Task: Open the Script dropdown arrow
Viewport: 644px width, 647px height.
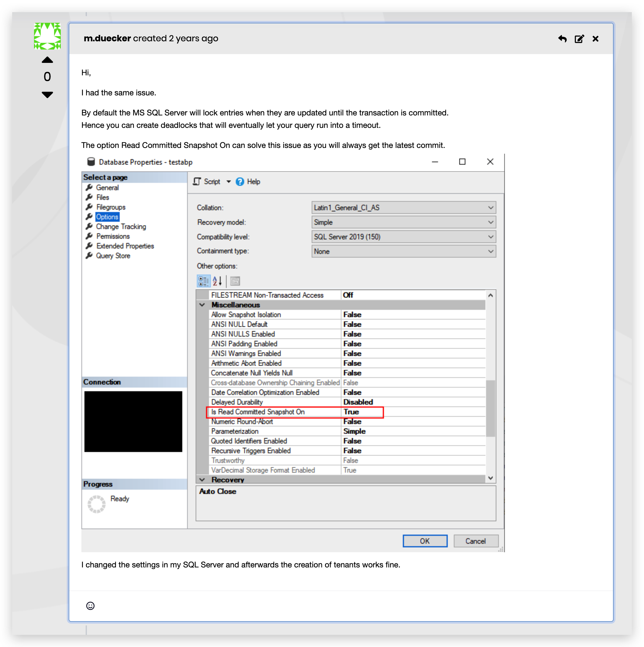Action: (x=229, y=182)
